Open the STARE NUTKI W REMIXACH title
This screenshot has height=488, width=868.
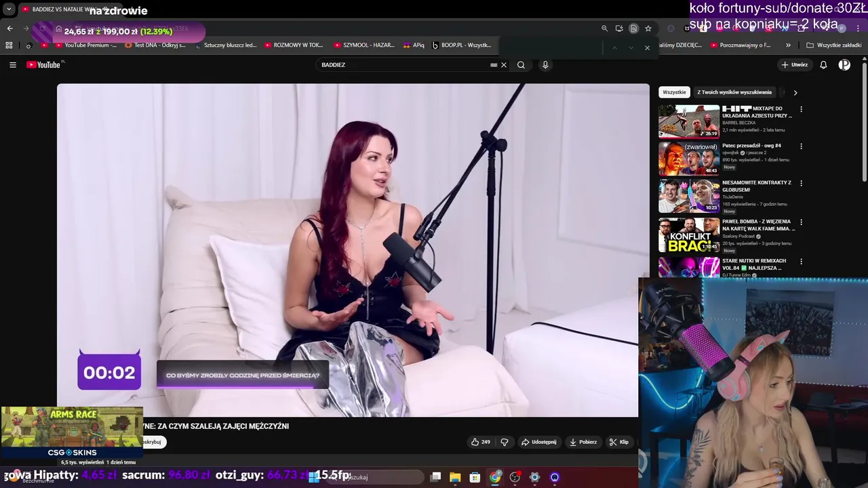[x=754, y=264]
